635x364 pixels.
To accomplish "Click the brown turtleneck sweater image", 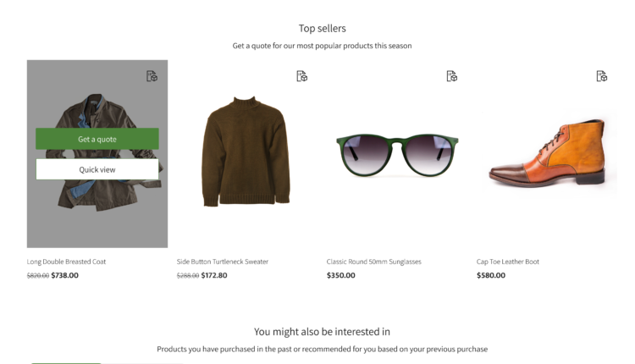I will [x=246, y=152].
